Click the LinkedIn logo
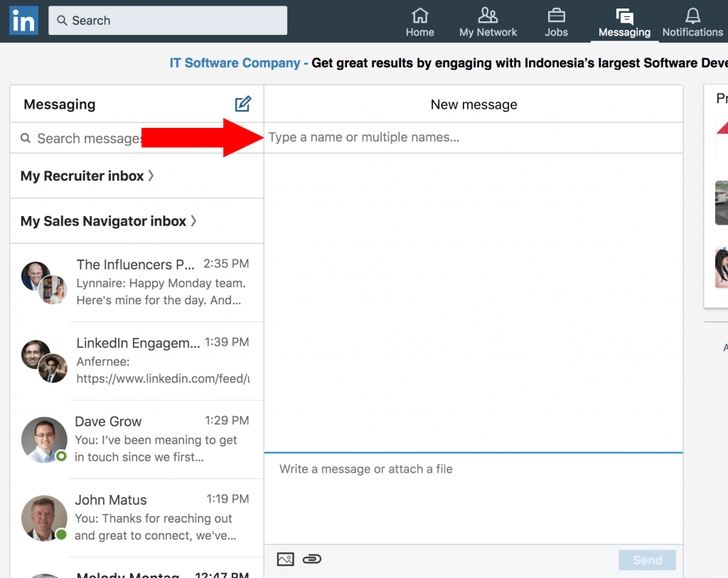Viewport: 728px width, 578px height. (23, 21)
